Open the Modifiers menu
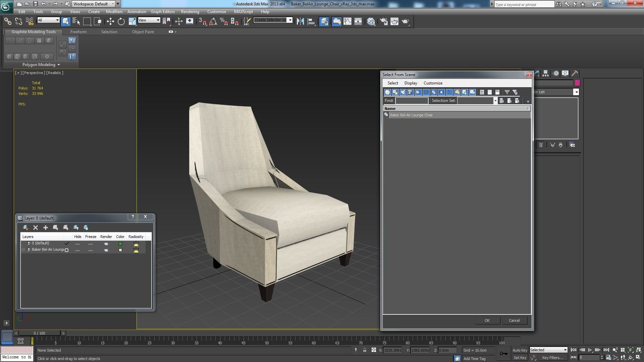Viewport: 644px width, 362px height. (114, 11)
